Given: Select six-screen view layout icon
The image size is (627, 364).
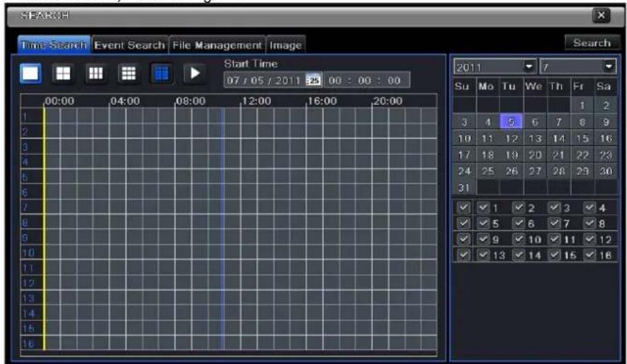Looking at the screenshot, I should pyautogui.click(x=95, y=74).
